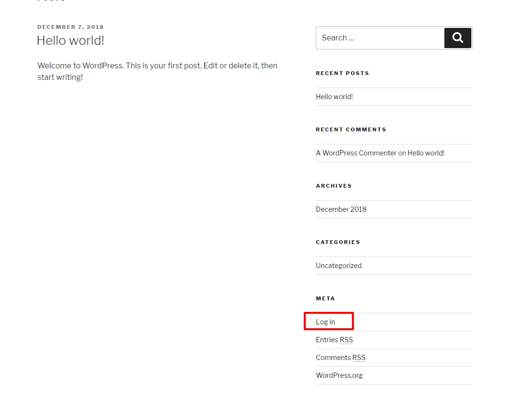Screen dimensions: 532x412
Task: Visit the WordPress.org link
Action: [339, 375]
